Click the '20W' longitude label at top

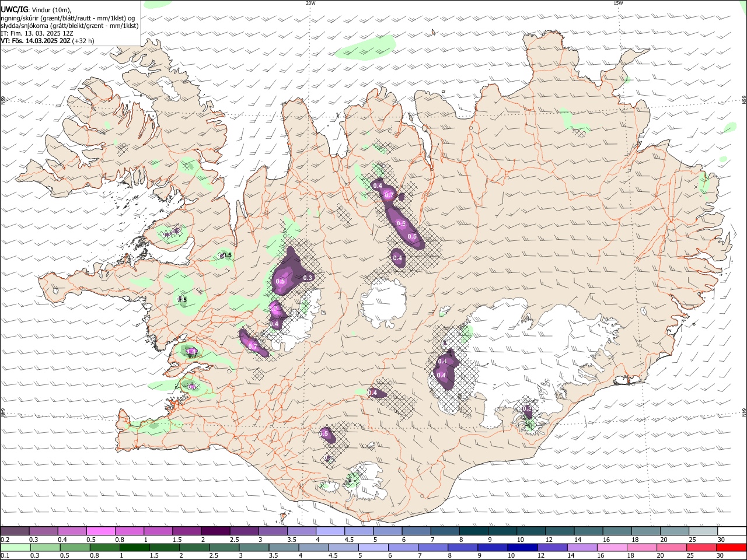[310, 3]
